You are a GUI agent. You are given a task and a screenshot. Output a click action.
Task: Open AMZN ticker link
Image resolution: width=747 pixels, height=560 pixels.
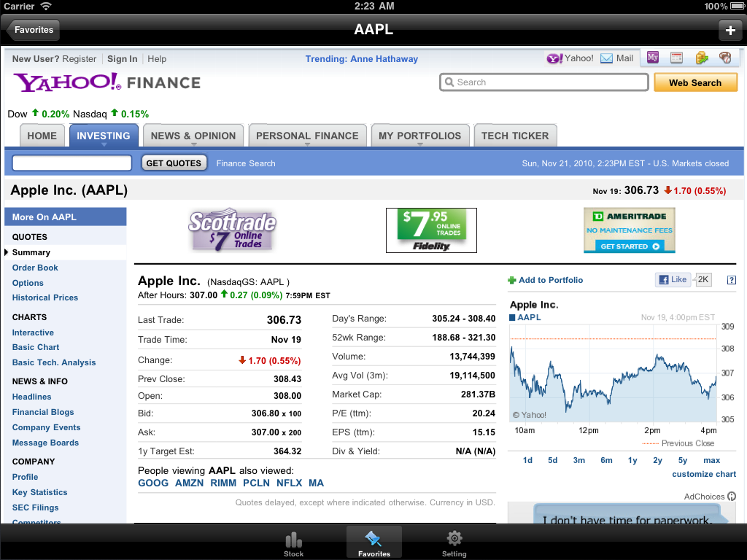[189, 483]
